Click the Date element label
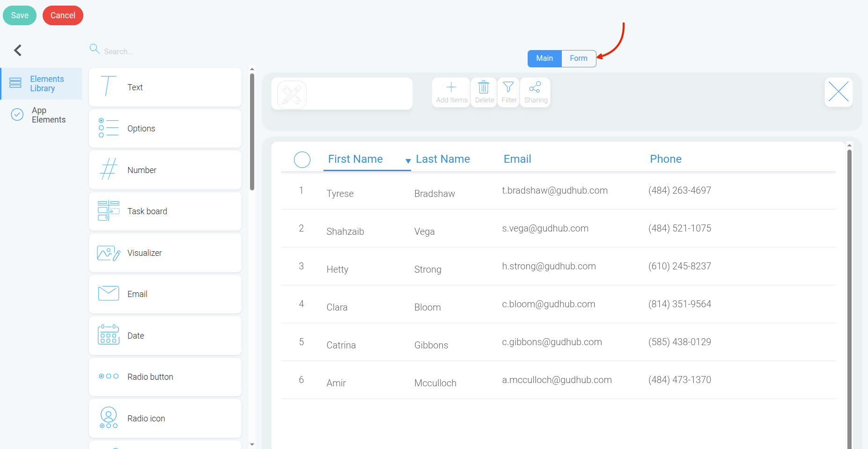This screenshot has height=449, width=868. coord(136,336)
